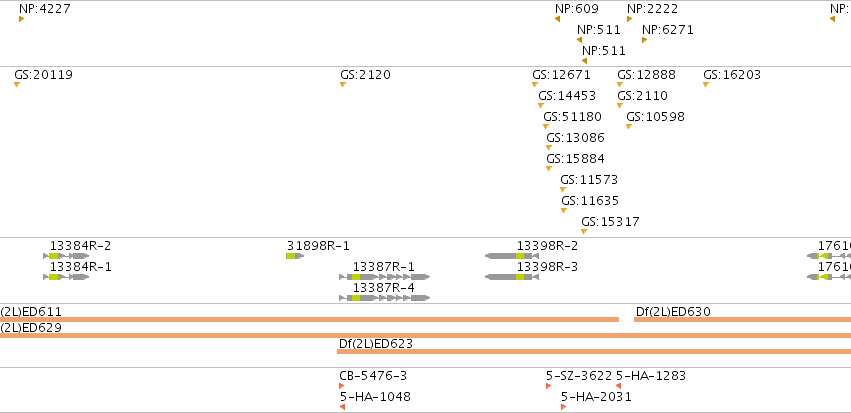Select the GS:14453 insertion marker
851x413 pixels.
coord(541,105)
